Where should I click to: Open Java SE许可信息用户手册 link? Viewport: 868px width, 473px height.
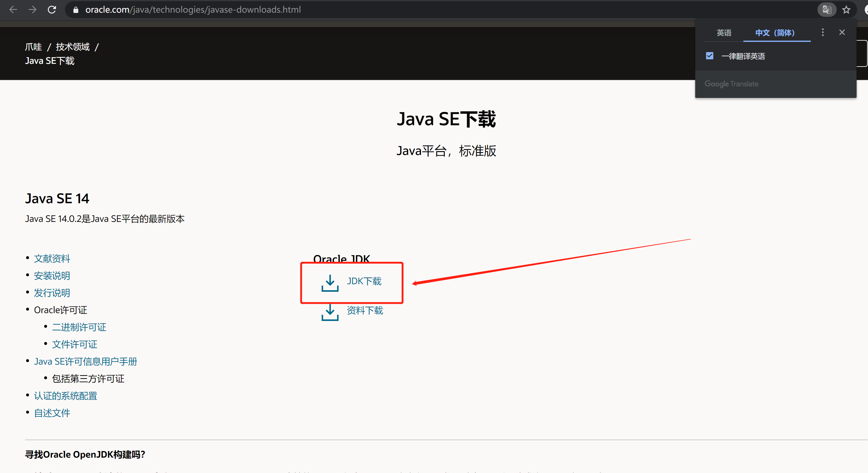(x=85, y=361)
